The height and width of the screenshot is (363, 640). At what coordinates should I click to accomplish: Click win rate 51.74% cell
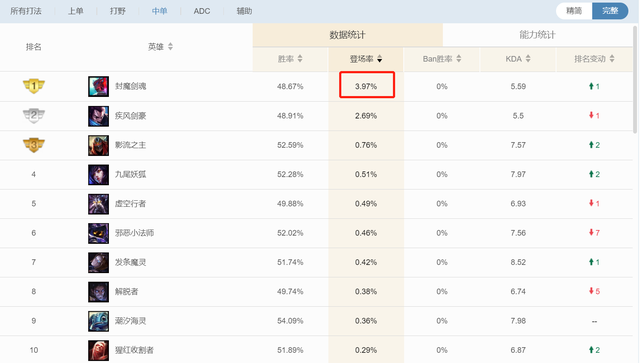(x=290, y=262)
